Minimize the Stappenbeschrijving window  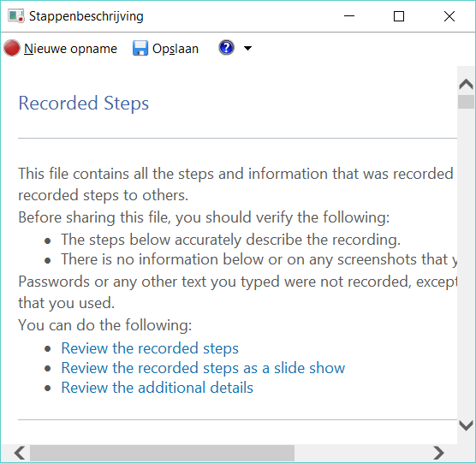349,16
